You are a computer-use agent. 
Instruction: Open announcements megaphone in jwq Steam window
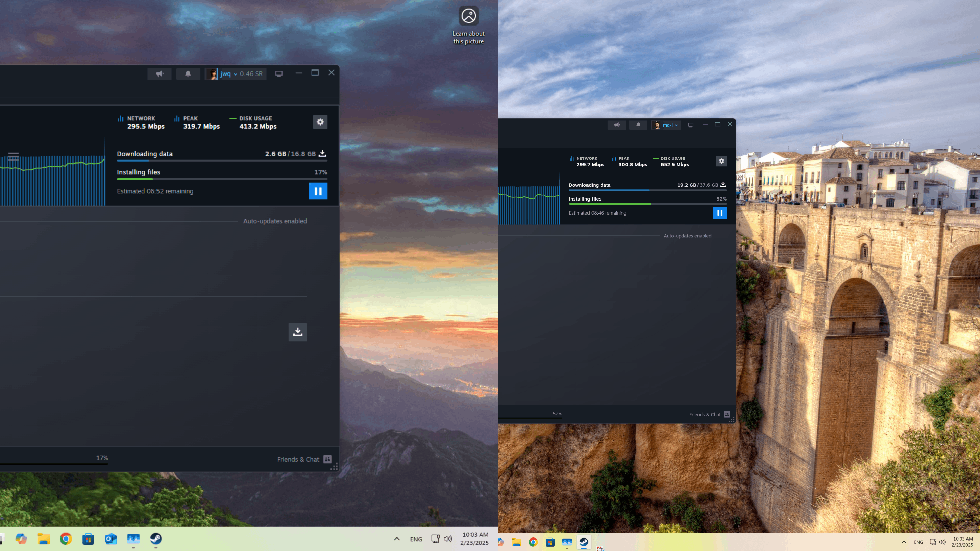[x=160, y=74]
